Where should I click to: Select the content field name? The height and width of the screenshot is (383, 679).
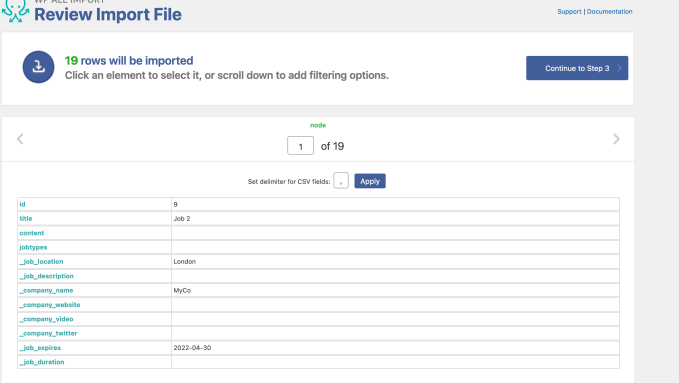32,233
